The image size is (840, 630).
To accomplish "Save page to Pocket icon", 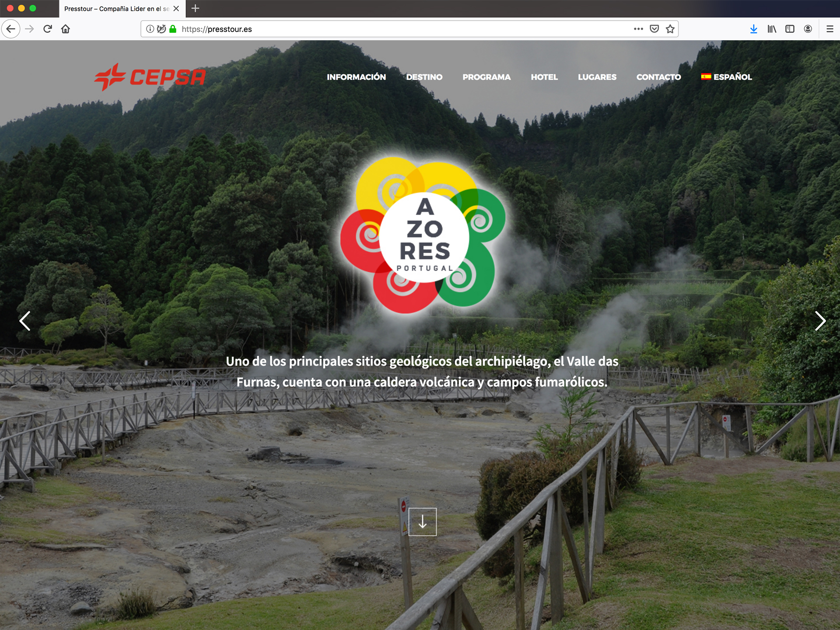I will 654,29.
